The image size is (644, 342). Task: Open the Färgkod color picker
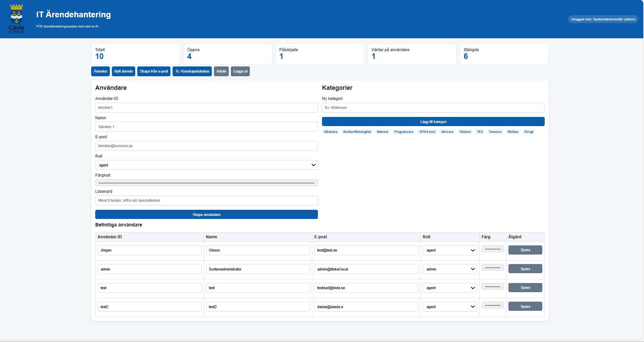pos(206,183)
